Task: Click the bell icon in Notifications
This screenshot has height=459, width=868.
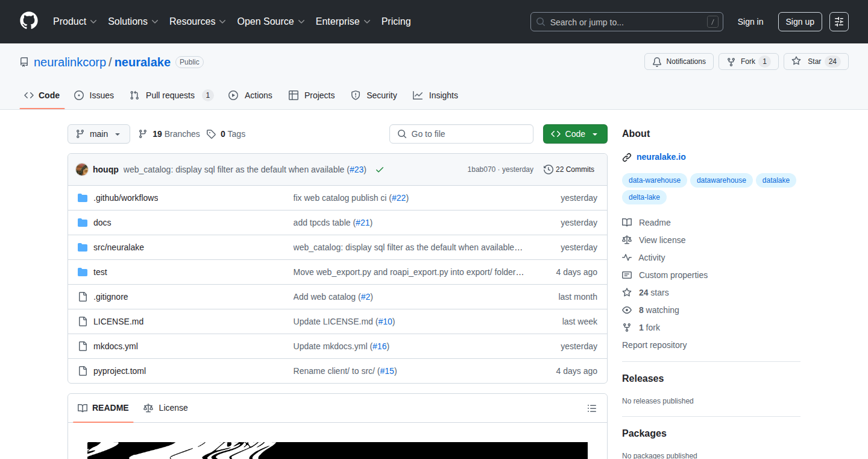Action: (x=657, y=62)
